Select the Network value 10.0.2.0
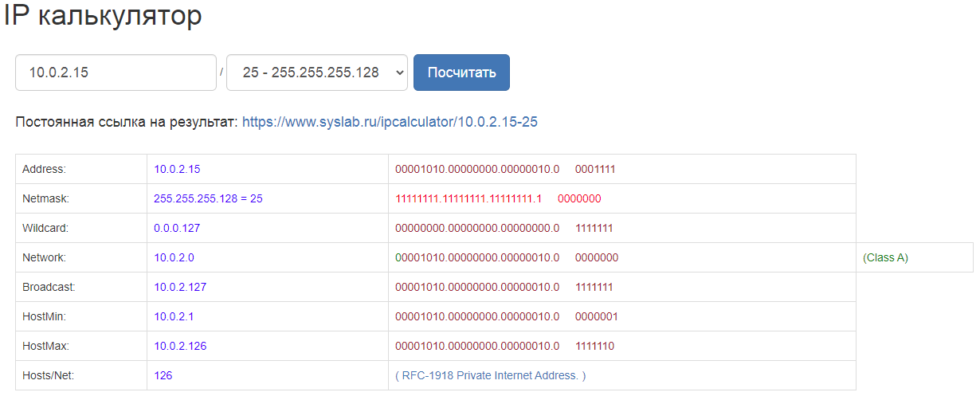Image resolution: width=980 pixels, height=396 pixels. click(x=174, y=257)
